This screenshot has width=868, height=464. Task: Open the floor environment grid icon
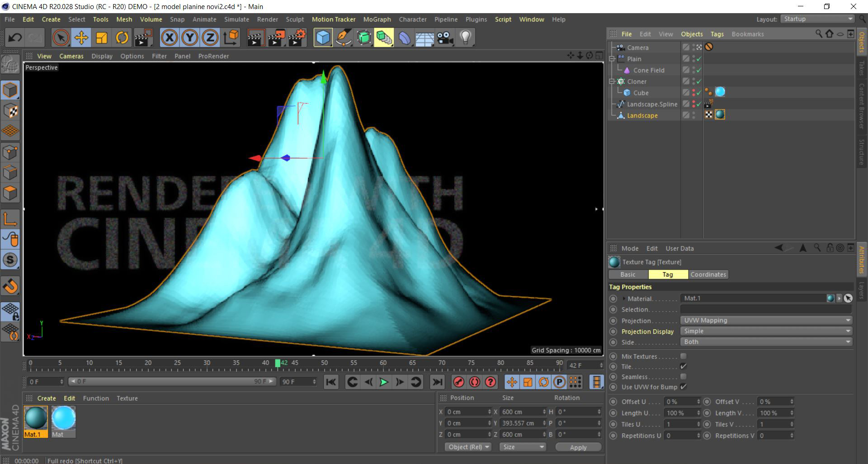point(425,38)
